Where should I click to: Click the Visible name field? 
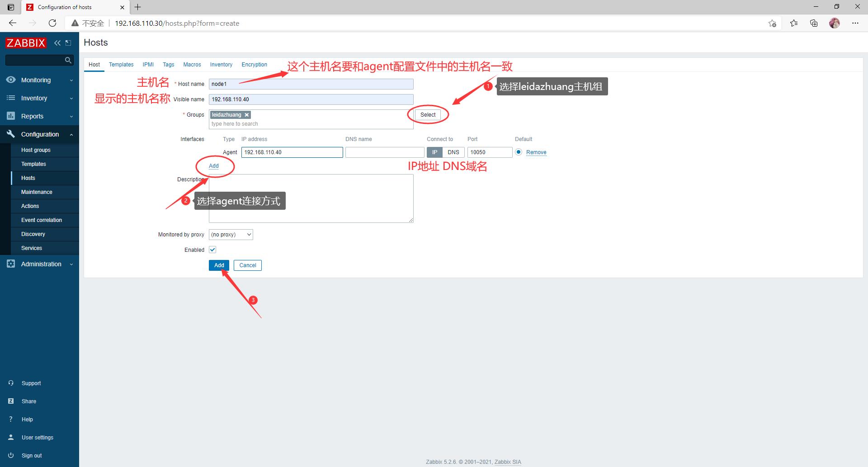(x=311, y=99)
